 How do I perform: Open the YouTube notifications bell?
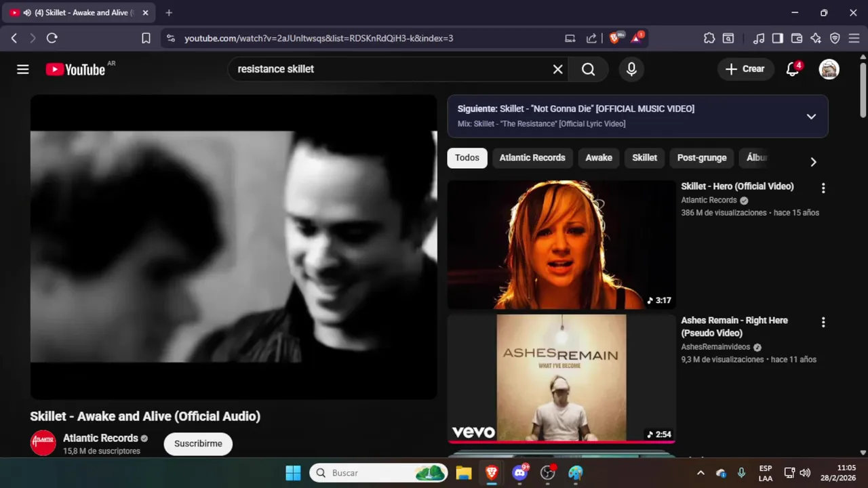click(x=793, y=69)
